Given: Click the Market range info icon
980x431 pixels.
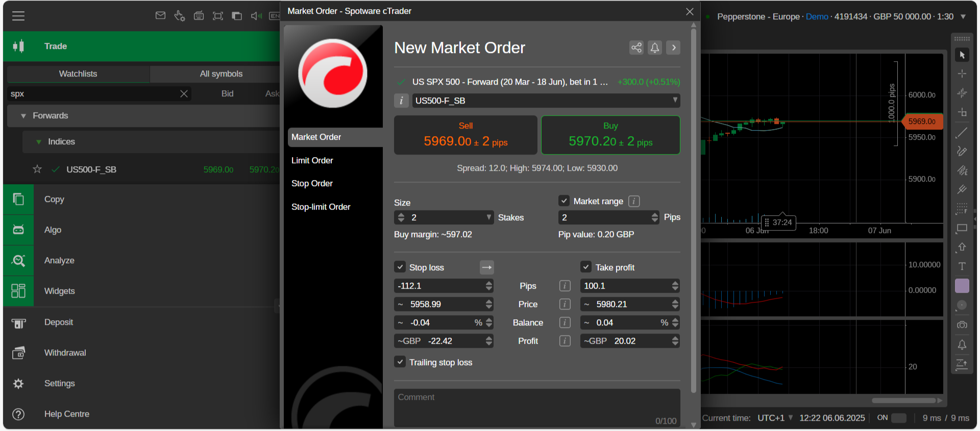Looking at the screenshot, I should [634, 201].
